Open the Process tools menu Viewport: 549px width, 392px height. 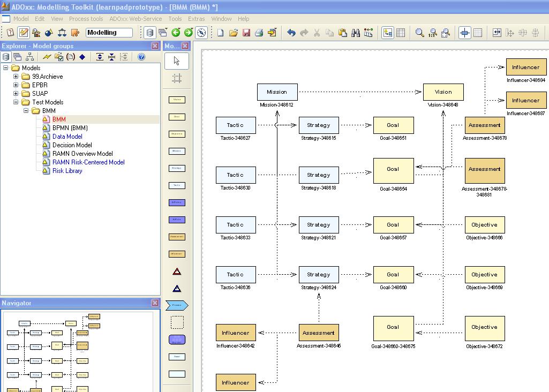tap(86, 19)
